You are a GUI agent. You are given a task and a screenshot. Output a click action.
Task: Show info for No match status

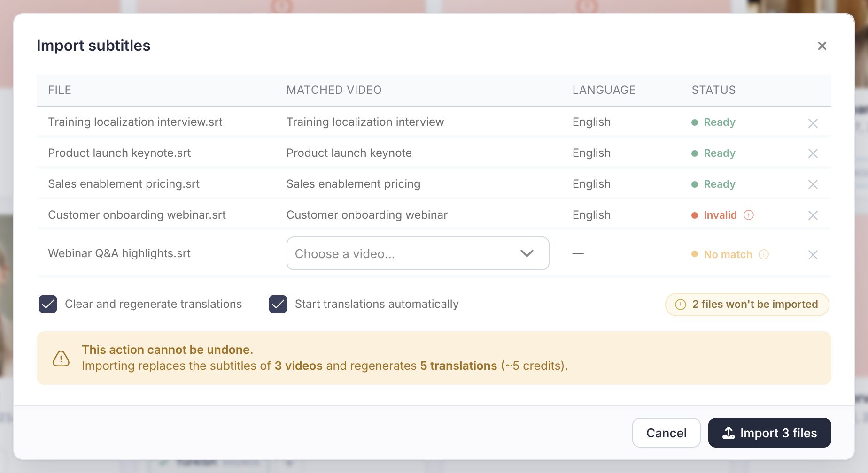764,254
